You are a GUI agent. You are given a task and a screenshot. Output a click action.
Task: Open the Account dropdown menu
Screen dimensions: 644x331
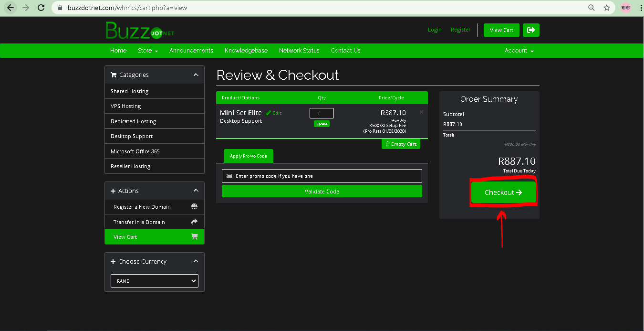coord(519,51)
